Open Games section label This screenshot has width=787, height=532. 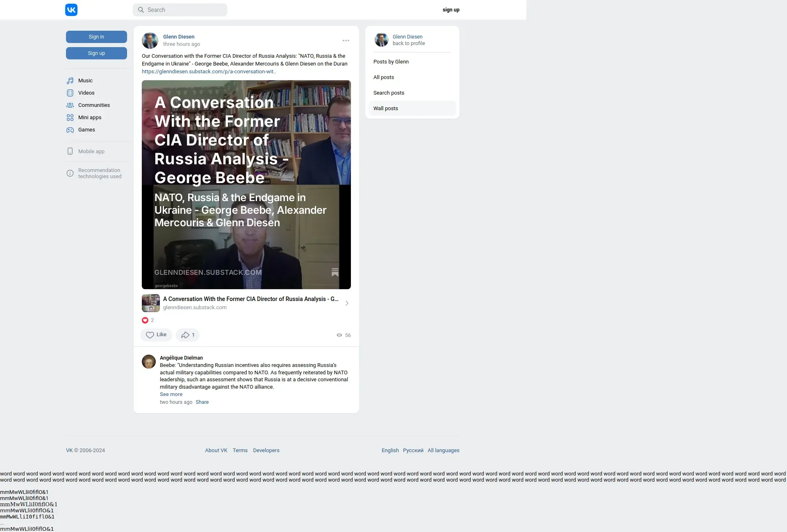click(x=86, y=130)
